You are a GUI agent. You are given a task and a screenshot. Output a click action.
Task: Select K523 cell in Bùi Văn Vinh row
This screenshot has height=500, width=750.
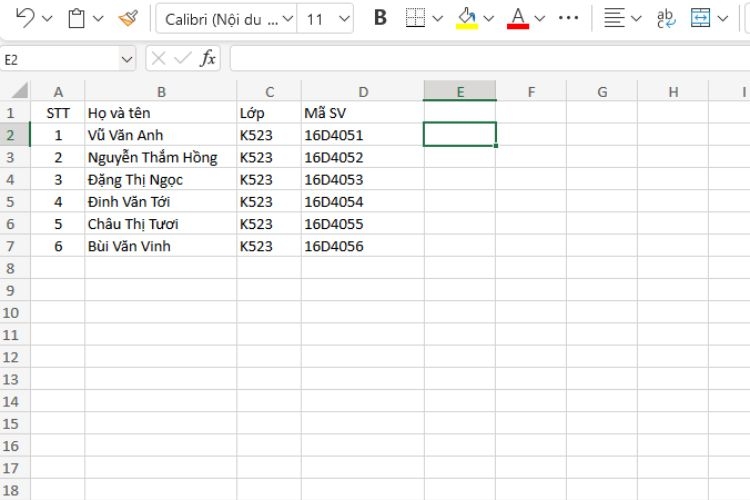pyautogui.click(x=269, y=246)
